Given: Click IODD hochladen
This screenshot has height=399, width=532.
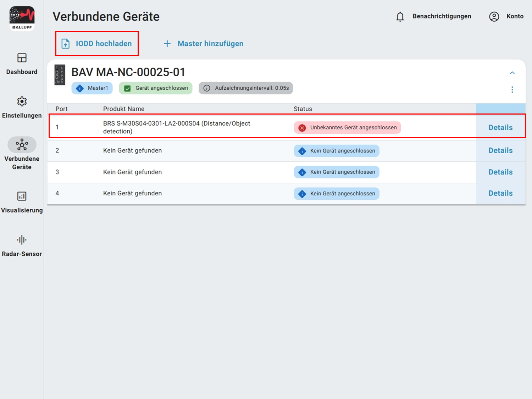Looking at the screenshot, I should tap(97, 43).
